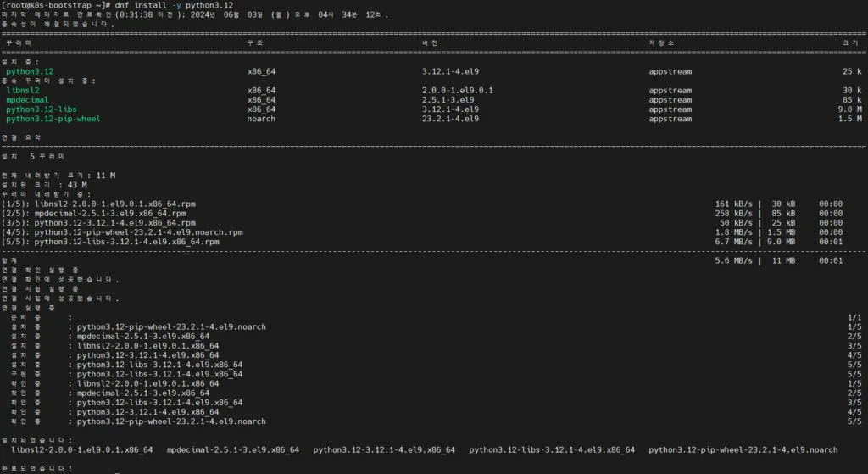Click download line "(3/5): python3.12-3.12.1-4.el9.x86_64.rpm"
Screen dimensions: 868x474
click(x=98, y=223)
